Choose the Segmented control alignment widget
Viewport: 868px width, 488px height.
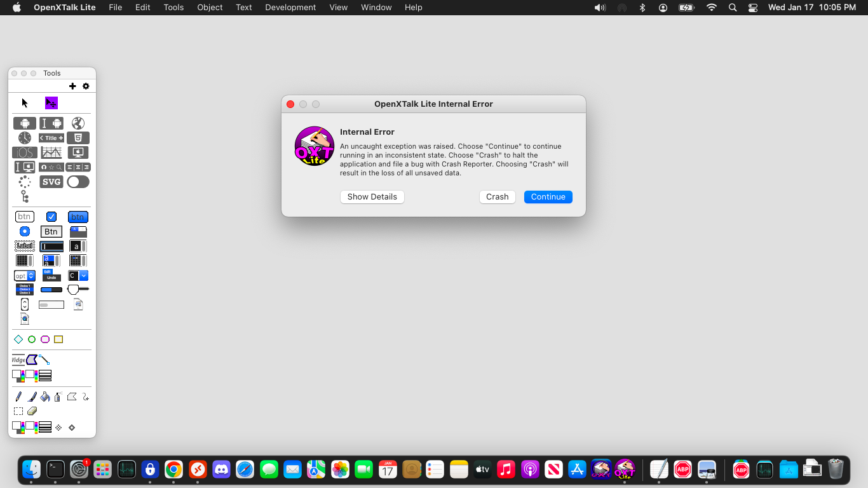point(78,167)
